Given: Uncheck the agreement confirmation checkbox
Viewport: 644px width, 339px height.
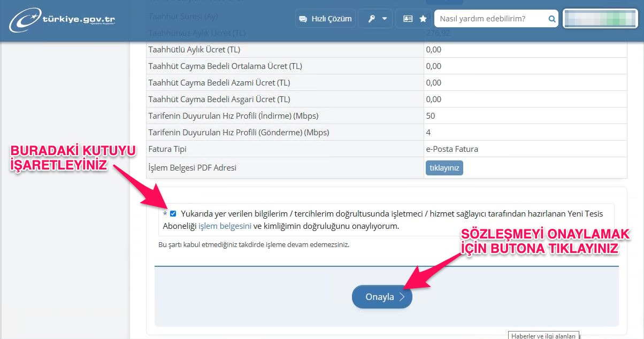Looking at the screenshot, I should 173,214.
